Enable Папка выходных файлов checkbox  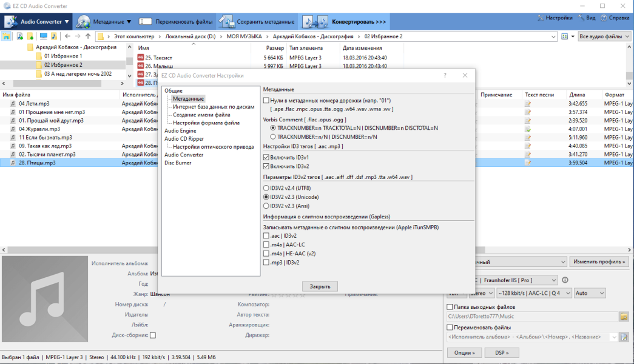coord(450,307)
